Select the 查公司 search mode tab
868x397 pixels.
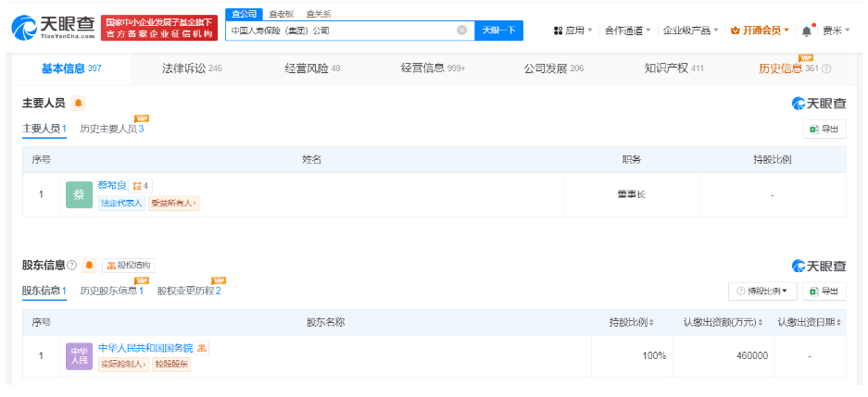[245, 15]
